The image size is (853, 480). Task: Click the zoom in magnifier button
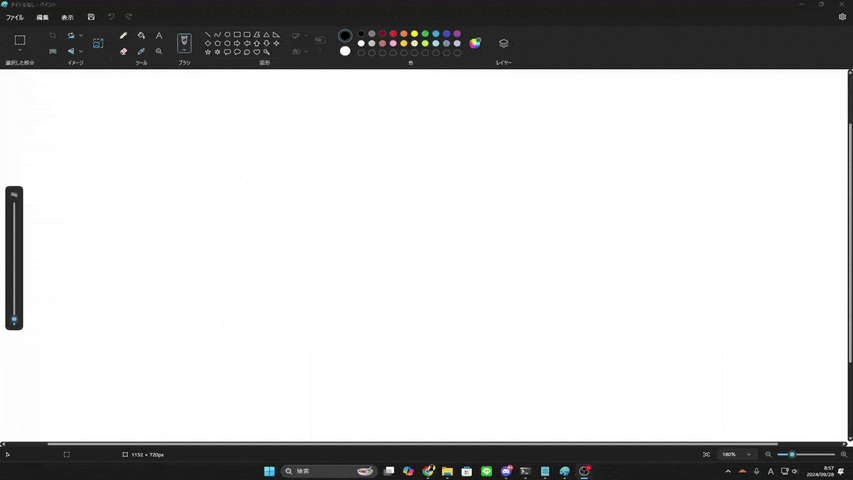point(844,454)
